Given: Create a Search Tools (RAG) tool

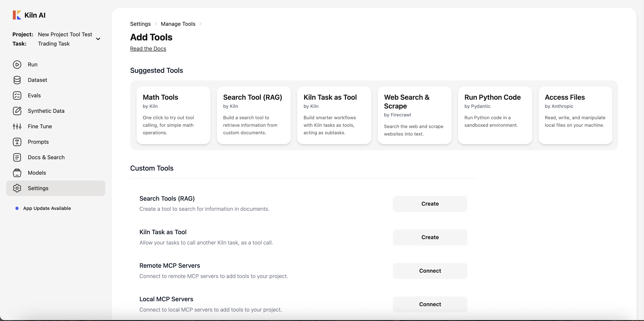Looking at the screenshot, I should click(x=430, y=204).
